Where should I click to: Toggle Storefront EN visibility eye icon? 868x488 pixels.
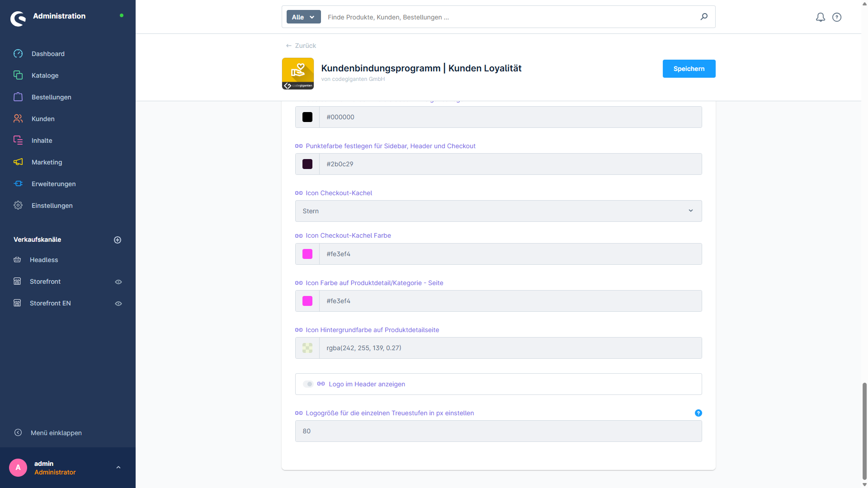(x=118, y=304)
